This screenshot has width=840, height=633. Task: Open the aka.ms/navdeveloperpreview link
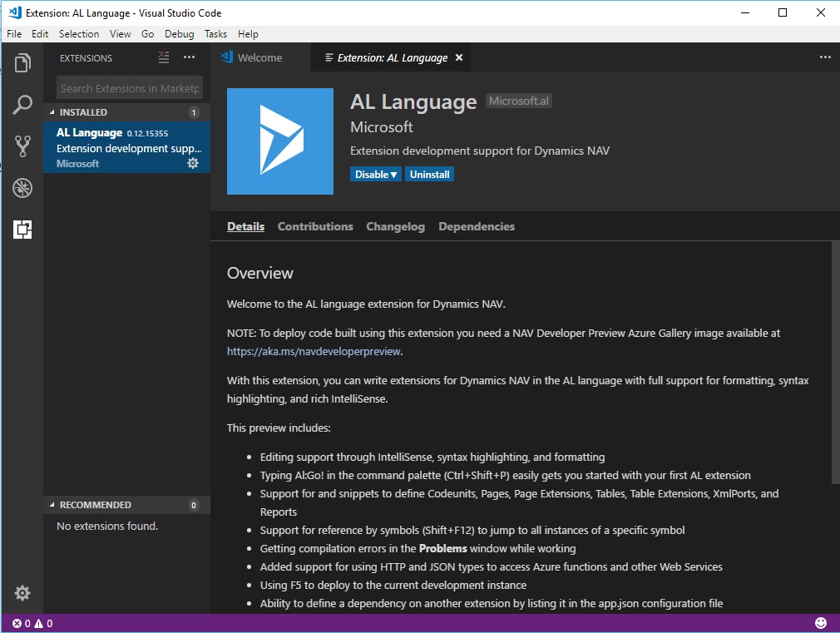click(314, 351)
